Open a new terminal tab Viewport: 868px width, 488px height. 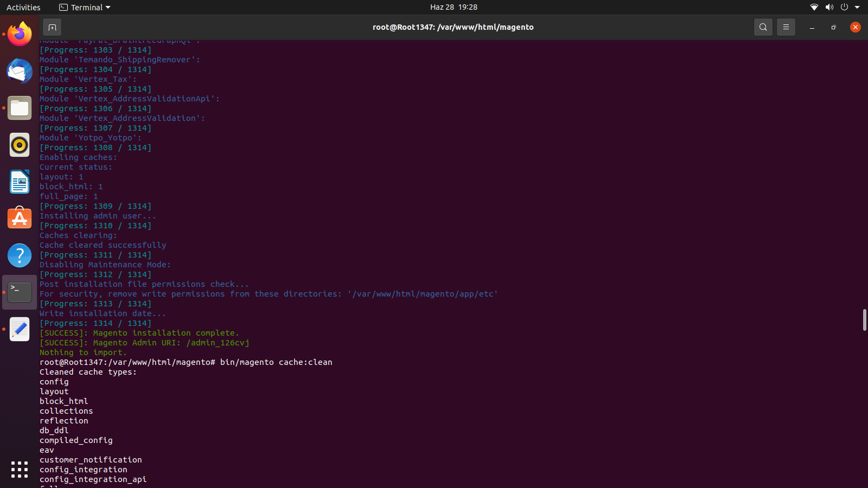(52, 27)
